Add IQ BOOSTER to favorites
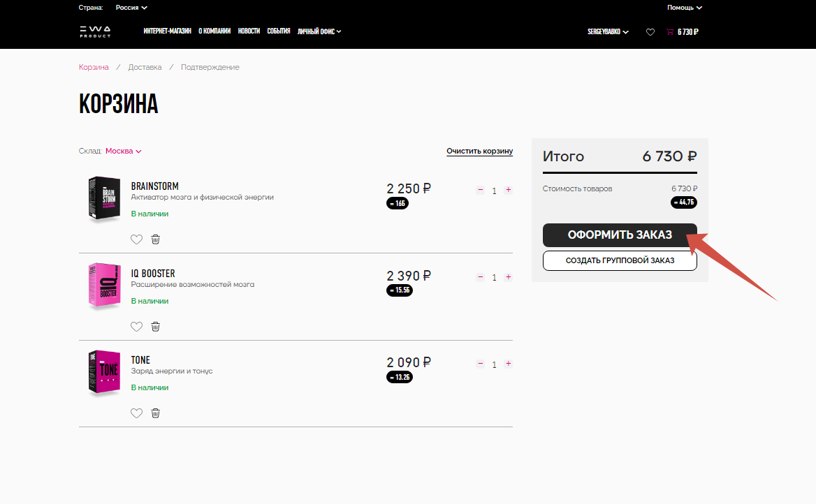This screenshot has height=504, width=816. click(136, 327)
